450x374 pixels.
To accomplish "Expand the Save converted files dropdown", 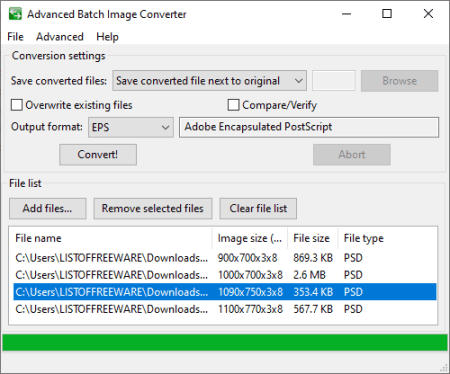I will coord(209,81).
